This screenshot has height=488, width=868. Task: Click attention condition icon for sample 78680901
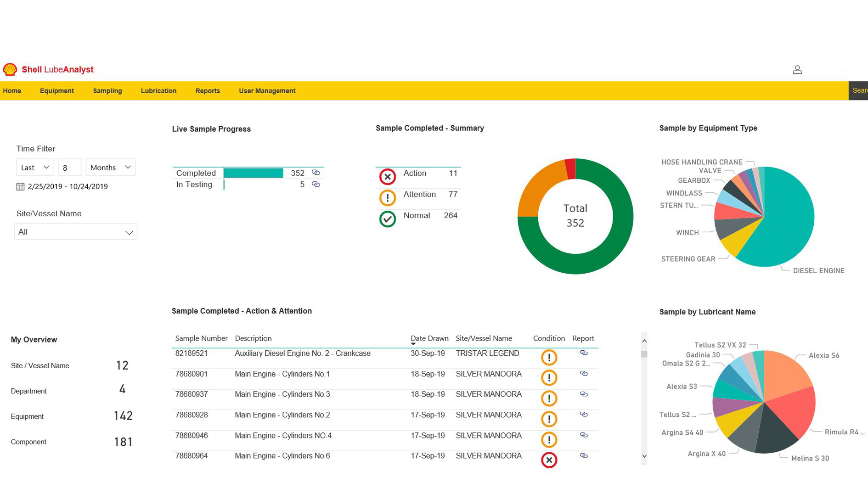tap(549, 378)
